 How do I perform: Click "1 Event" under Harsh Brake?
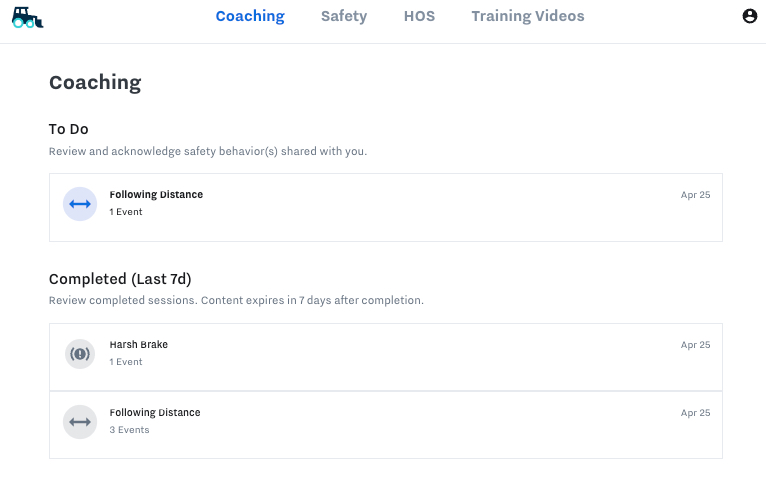[126, 362]
